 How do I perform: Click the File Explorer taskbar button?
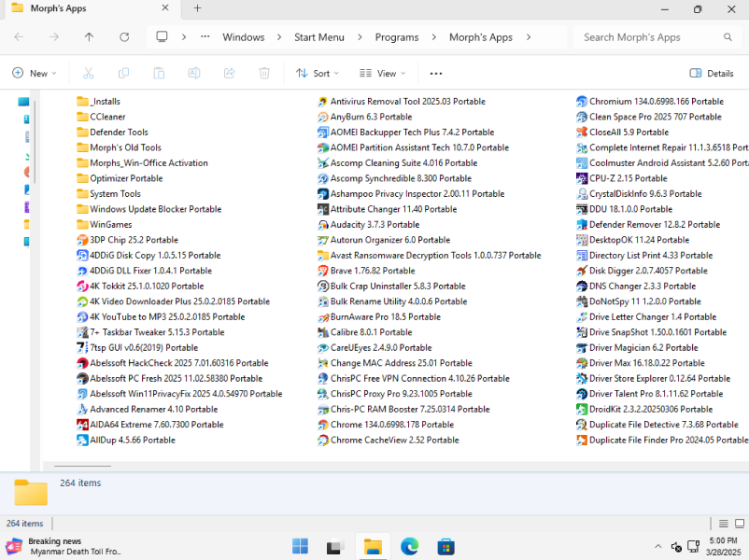pyautogui.click(x=373, y=546)
